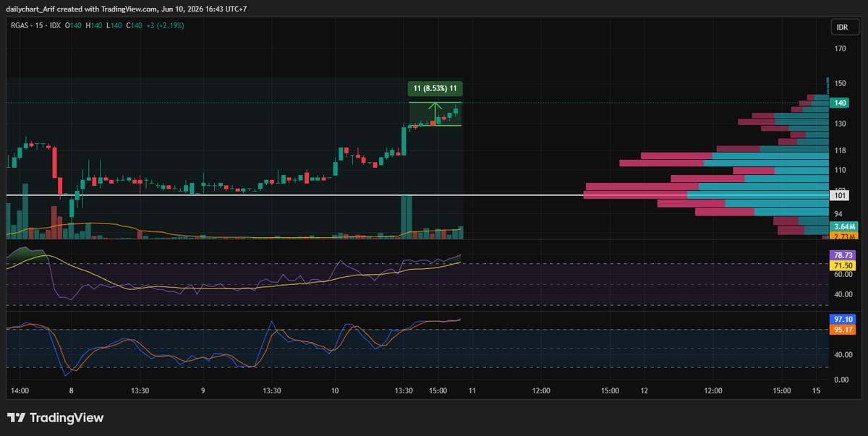Click the orange 2.73M volume average label
Viewport: 868px width, 436px height.
[x=843, y=236]
